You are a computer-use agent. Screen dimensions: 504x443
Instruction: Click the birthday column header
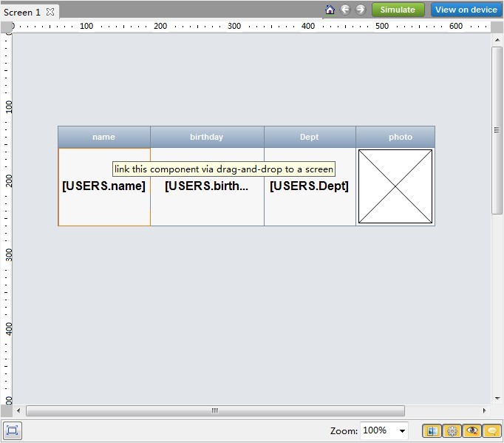(x=207, y=137)
